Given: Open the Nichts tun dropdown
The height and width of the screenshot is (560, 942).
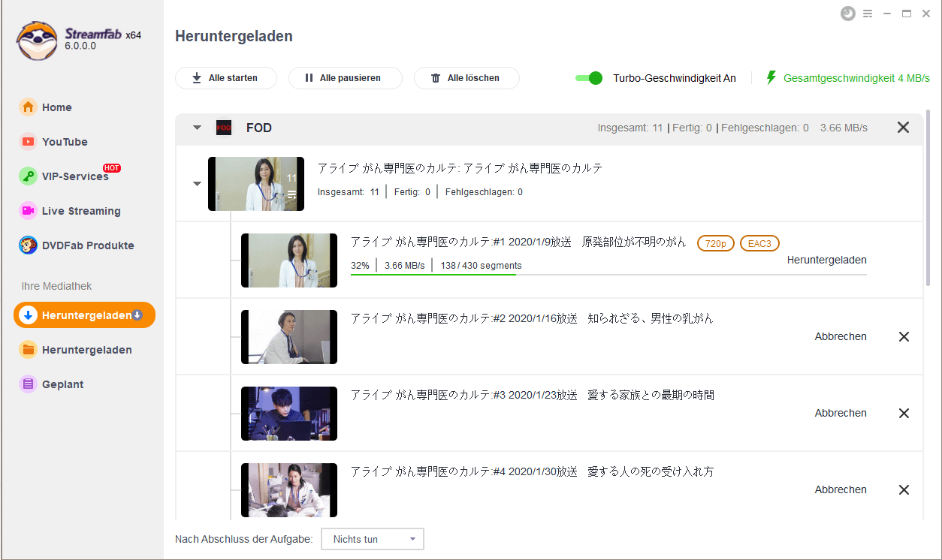Looking at the screenshot, I should pyautogui.click(x=373, y=539).
